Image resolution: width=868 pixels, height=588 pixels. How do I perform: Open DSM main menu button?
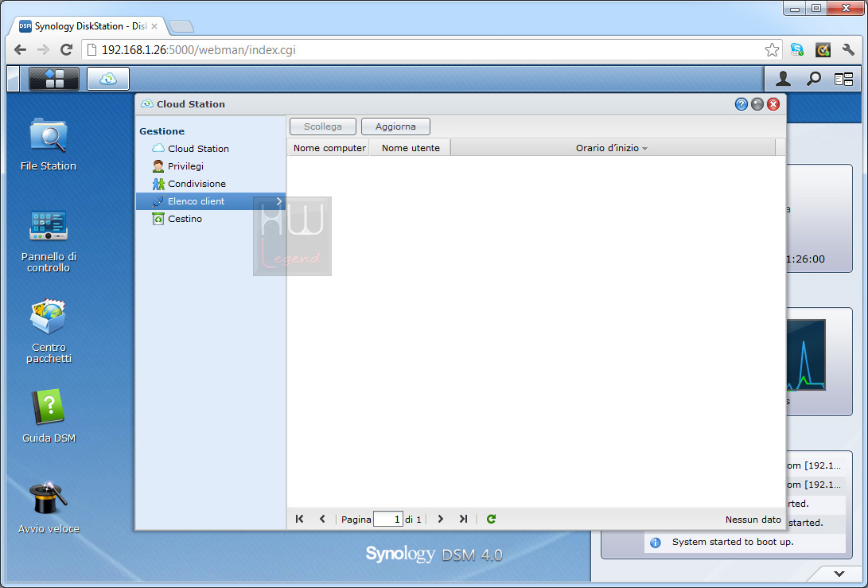53,79
